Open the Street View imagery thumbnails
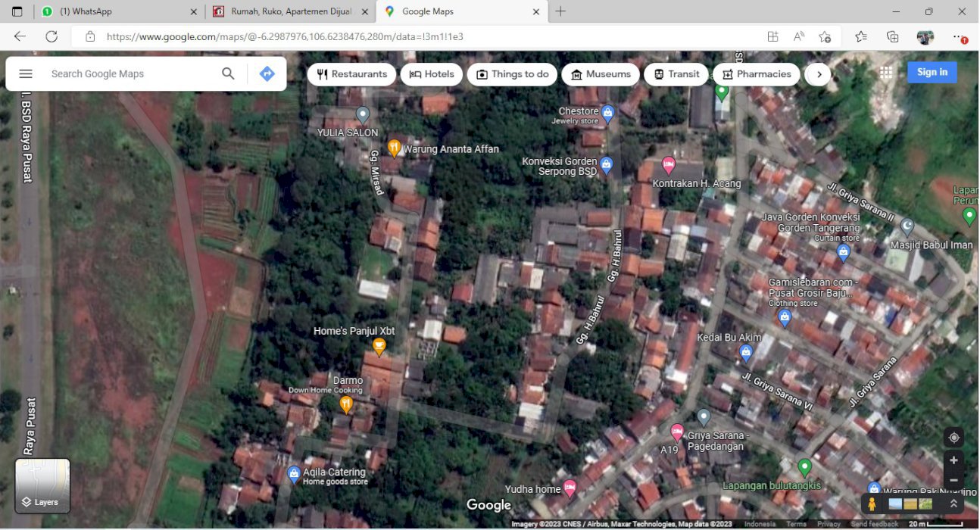 click(x=910, y=503)
